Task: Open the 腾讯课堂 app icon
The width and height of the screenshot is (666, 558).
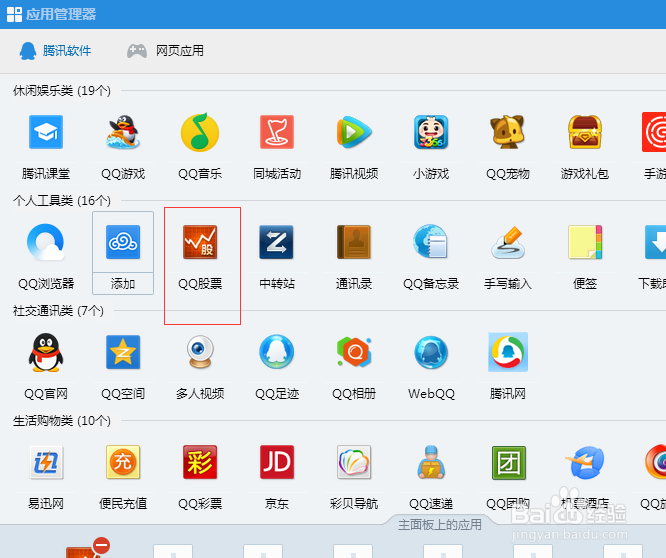Action: [x=46, y=132]
